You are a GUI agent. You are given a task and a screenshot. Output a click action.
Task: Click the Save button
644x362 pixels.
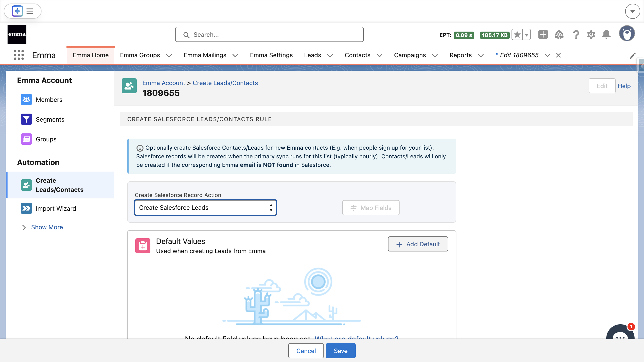tap(340, 351)
